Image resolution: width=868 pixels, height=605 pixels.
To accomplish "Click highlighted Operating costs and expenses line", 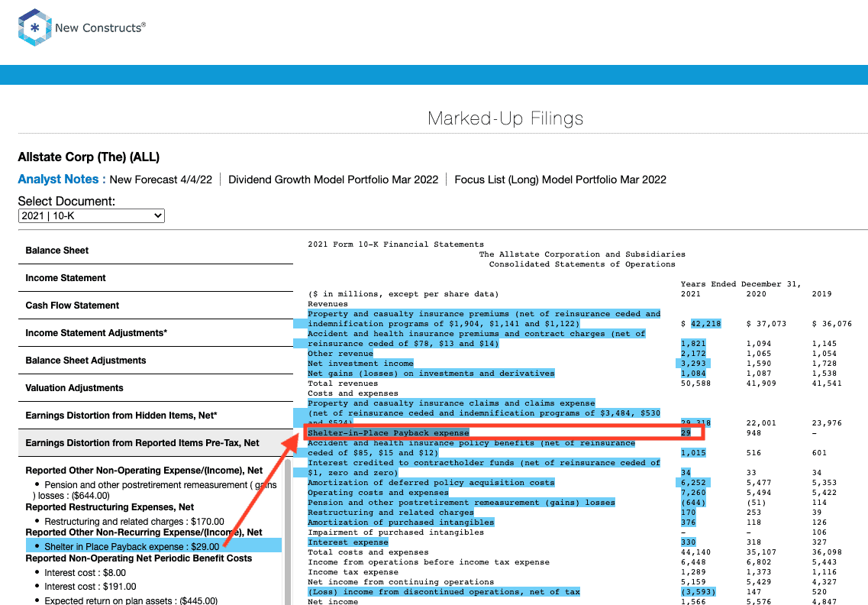I will pyautogui.click(x=378, y=493).
